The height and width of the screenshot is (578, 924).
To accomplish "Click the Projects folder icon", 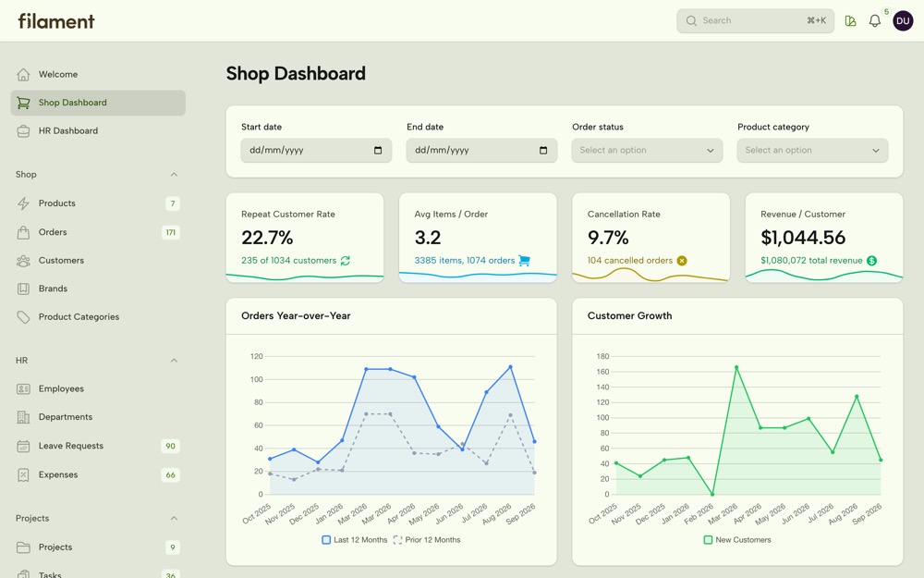I will point(23,547).
